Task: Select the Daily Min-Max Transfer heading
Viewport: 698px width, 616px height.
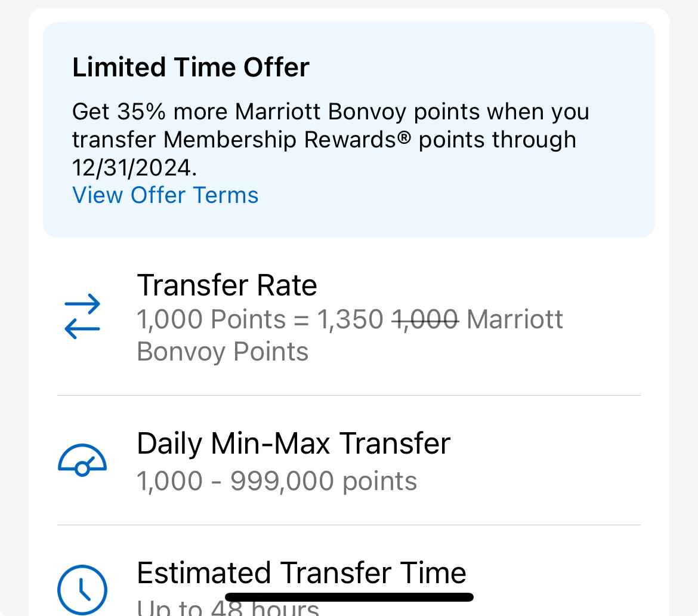Action: tap(294, 443)
